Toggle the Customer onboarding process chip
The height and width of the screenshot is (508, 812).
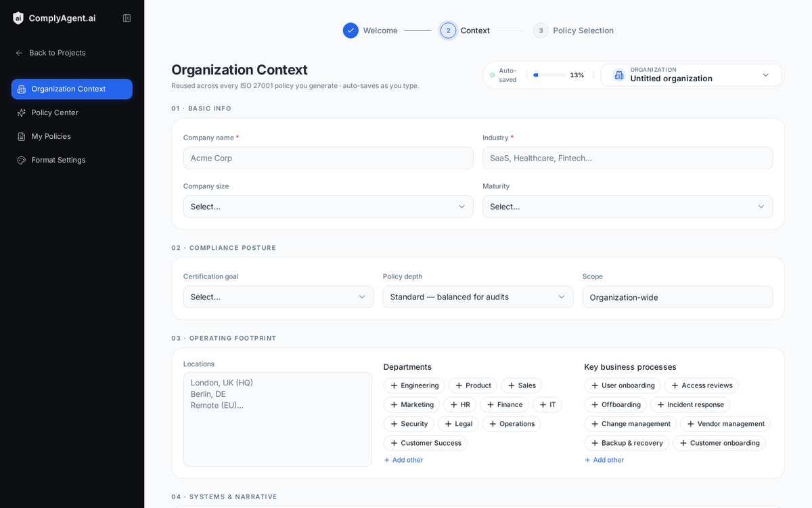pos(719,443)
